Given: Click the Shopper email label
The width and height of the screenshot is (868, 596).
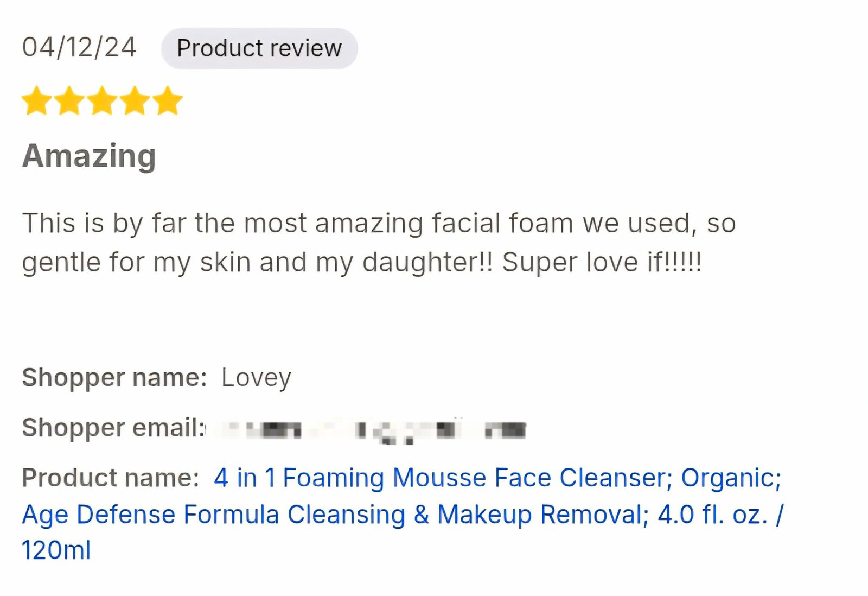Looking at the screenshot, I should 113,428.
